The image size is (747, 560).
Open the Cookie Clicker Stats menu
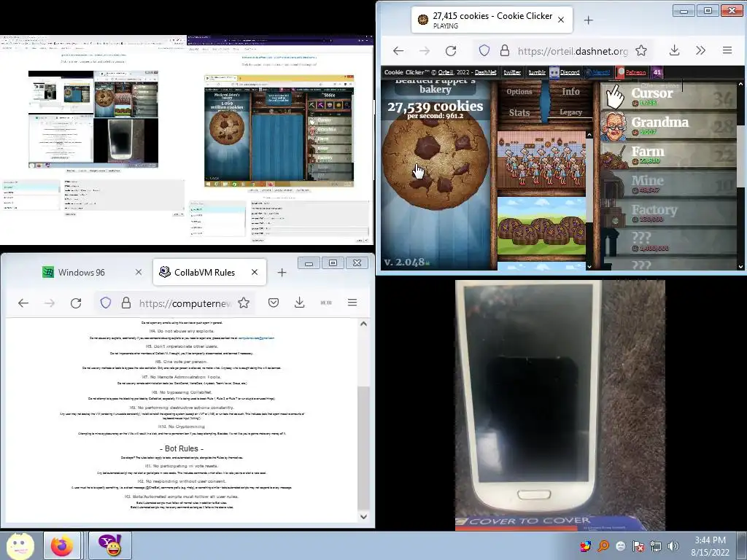519,112
